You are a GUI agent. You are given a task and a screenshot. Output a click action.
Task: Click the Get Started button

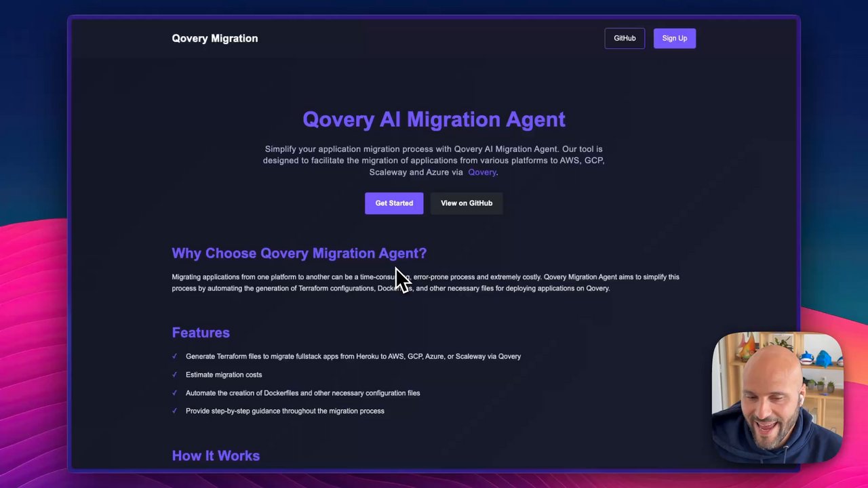pyautogui.click(x=394, y=203)
